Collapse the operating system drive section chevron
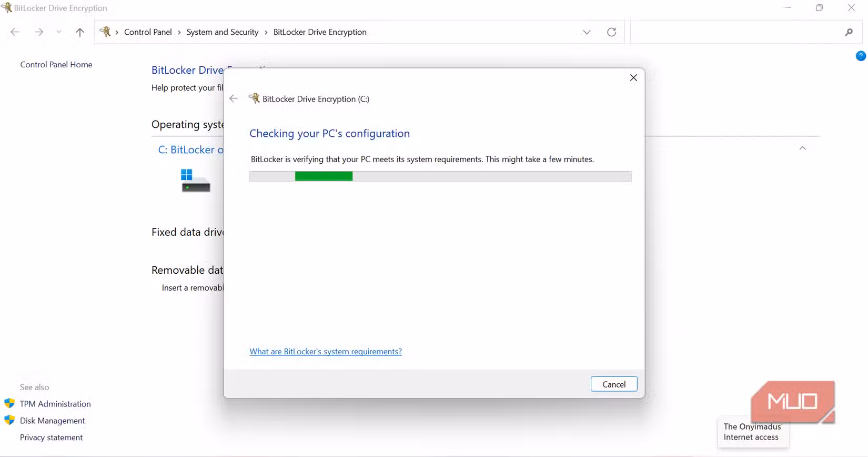 pos(802,148)
